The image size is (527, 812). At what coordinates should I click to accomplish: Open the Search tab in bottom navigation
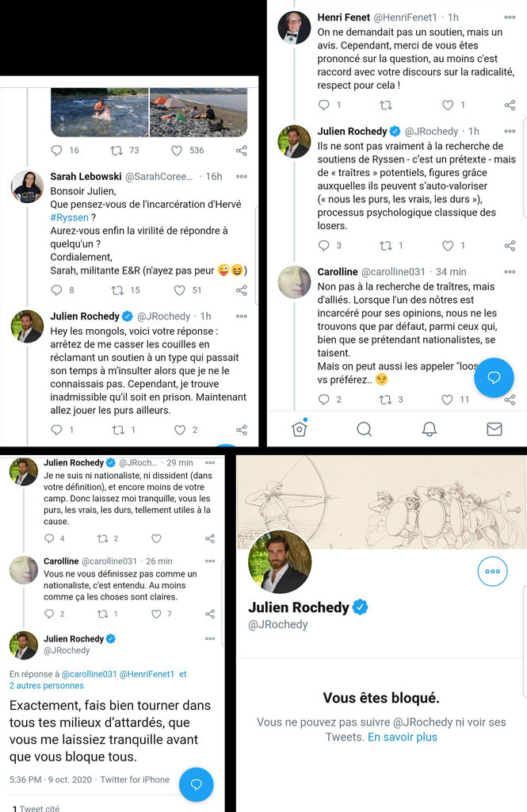pos(364,429)
